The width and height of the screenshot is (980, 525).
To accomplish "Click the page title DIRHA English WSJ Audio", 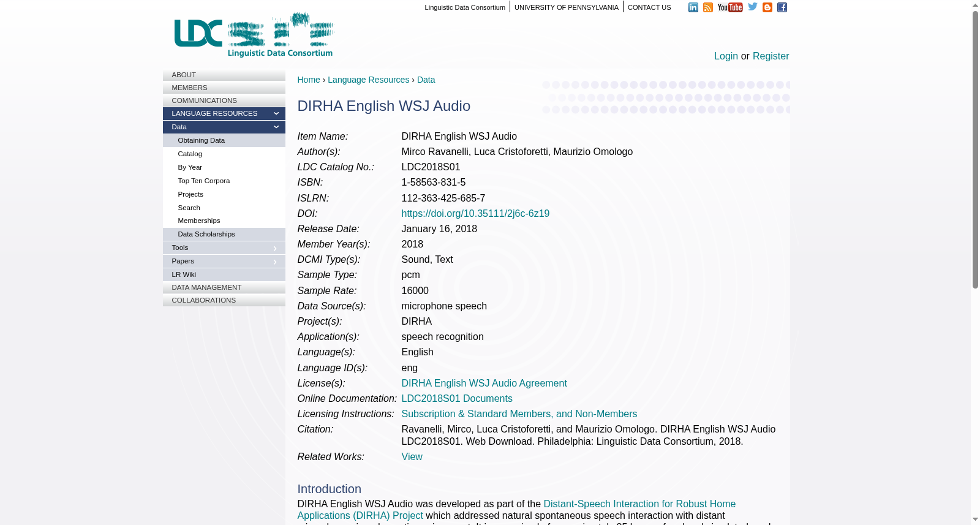I will 384,106.
